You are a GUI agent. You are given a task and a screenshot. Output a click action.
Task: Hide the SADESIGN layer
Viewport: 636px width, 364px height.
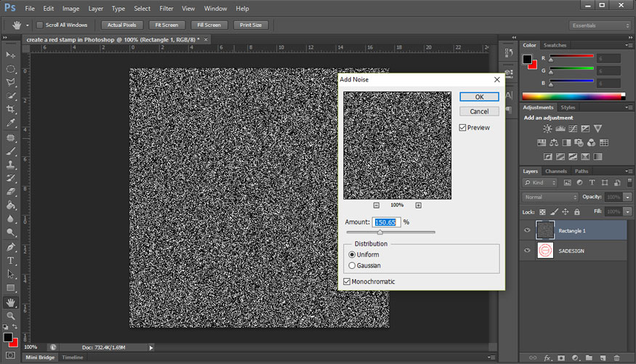tap(528, 250)
